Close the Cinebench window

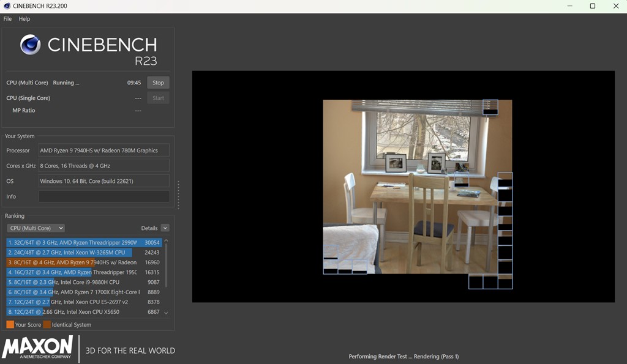(616, 6)
